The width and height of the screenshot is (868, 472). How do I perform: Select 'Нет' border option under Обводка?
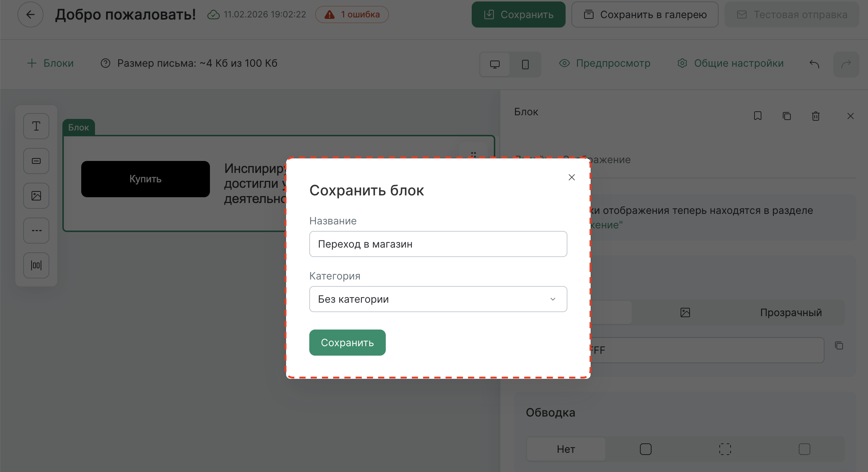[566, 449]
